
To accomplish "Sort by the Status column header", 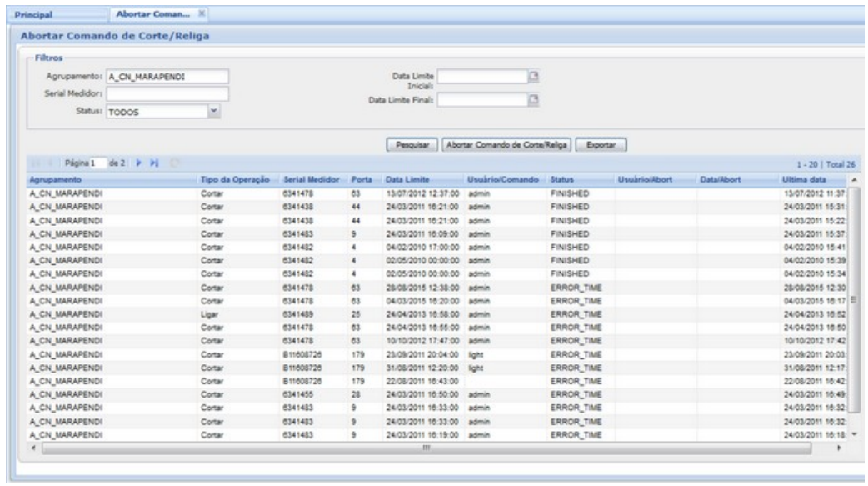I will click(x=561, y=180).
